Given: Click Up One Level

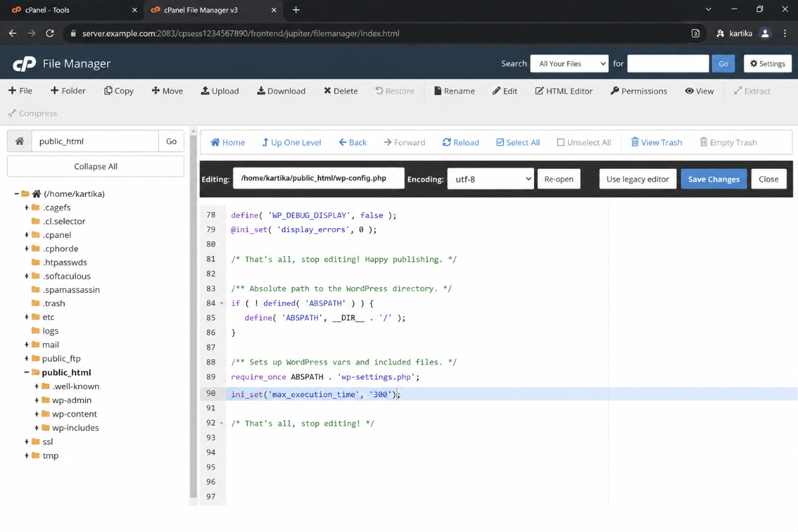Looking at the screenshot, I should click(291, 142).
